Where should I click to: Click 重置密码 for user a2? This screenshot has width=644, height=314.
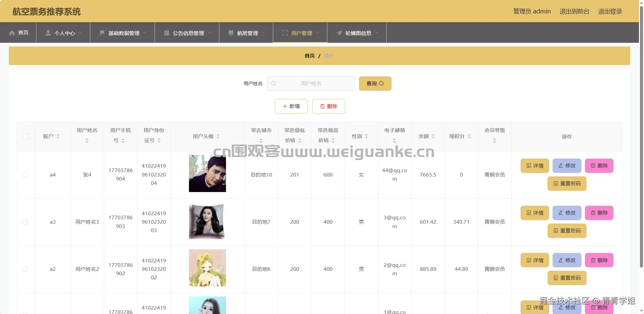click(567, 278)
